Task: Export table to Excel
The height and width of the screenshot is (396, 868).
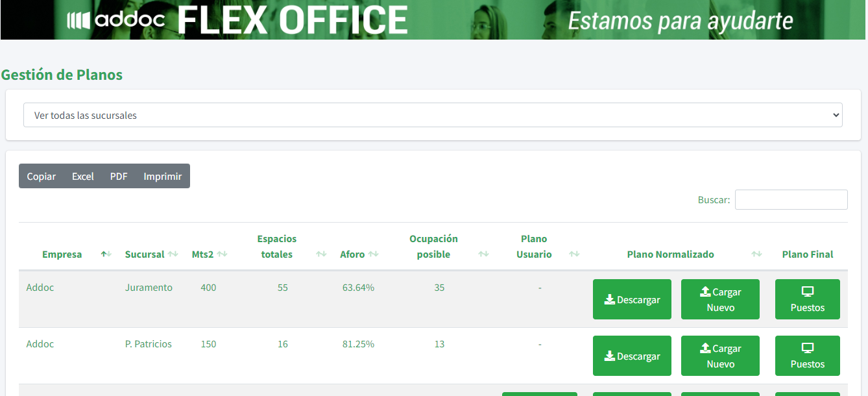Action: (x=83, y=176)
